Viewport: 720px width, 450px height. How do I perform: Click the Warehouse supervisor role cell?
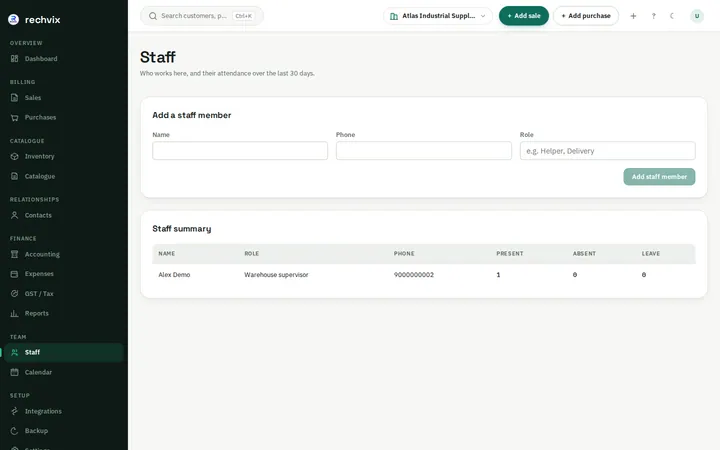pyautogui.click(x=276, y=275)
